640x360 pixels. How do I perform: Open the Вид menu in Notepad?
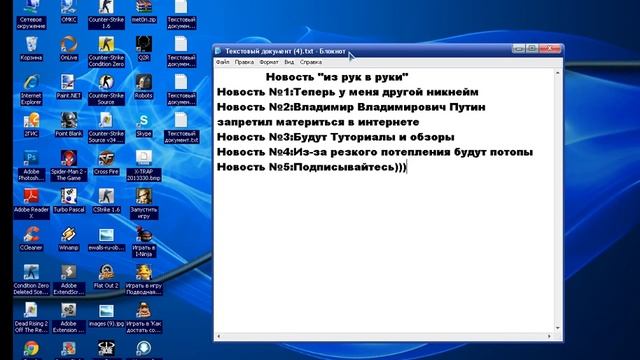(x=289, y=62)
